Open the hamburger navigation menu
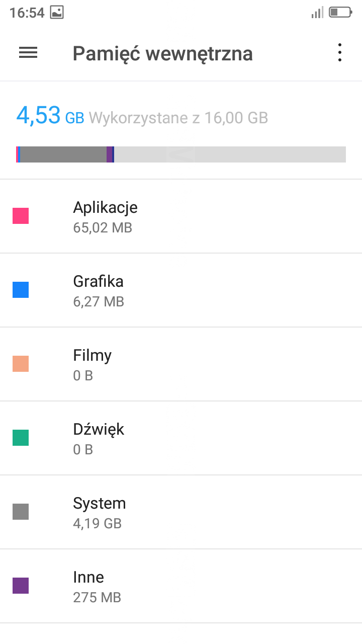This screenshot has height=644, width=362. [x=28, y=53]
